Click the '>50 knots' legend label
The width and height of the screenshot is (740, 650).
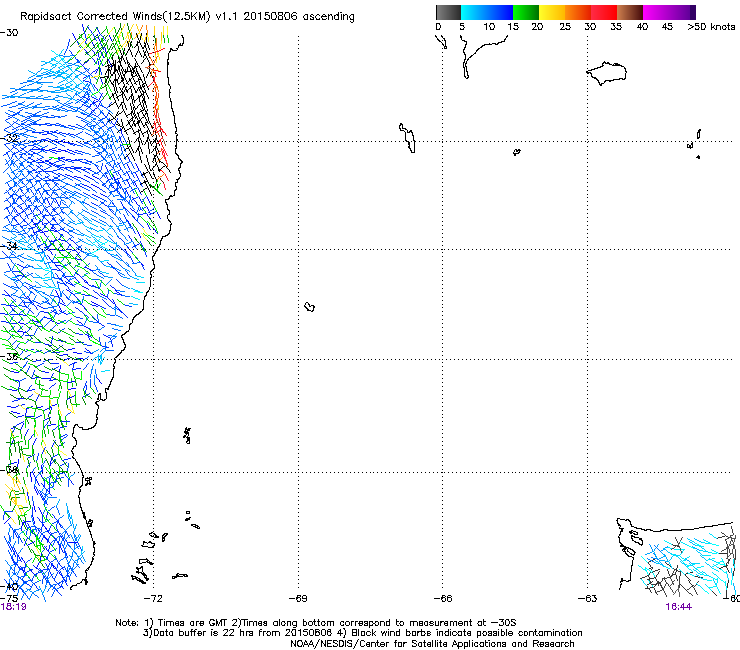[711, 27]
